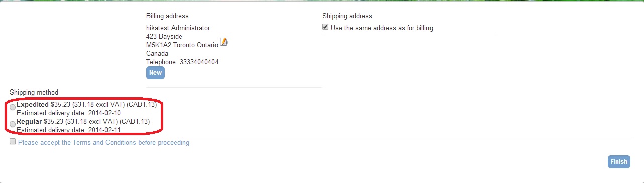
Task: Select the Regular shipping radio button
Action: [x=13, y=123]
